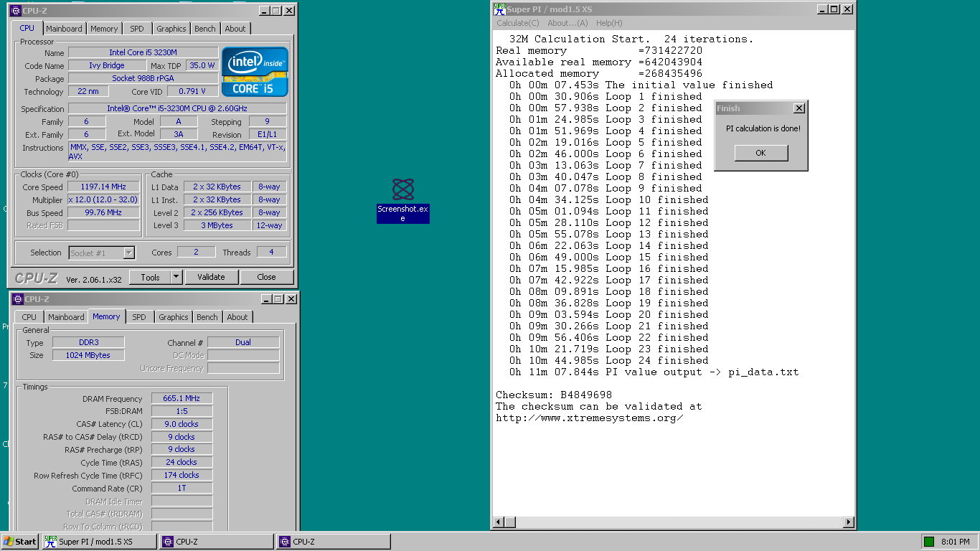Click the Package field Socket 988B rPGA
Screen dimensions: 980x551
click(x=143, y=78)
